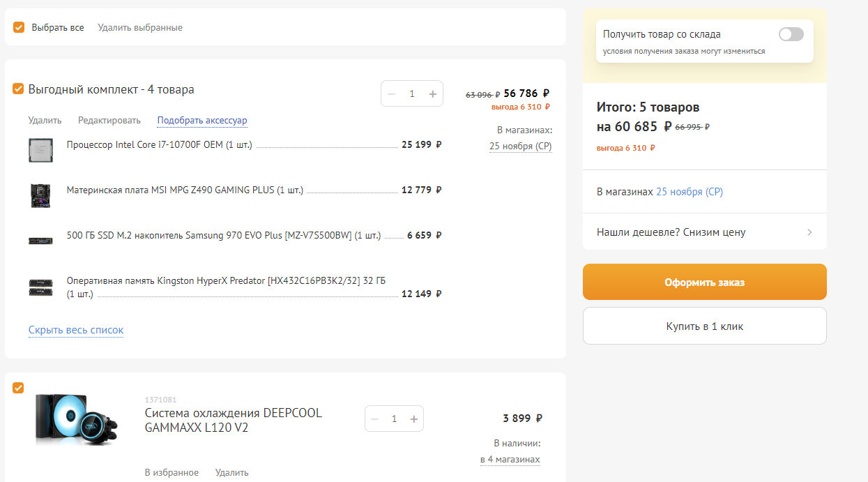
Task: Click 'Купить в 1 клик' button
Action: coord(704,326)
